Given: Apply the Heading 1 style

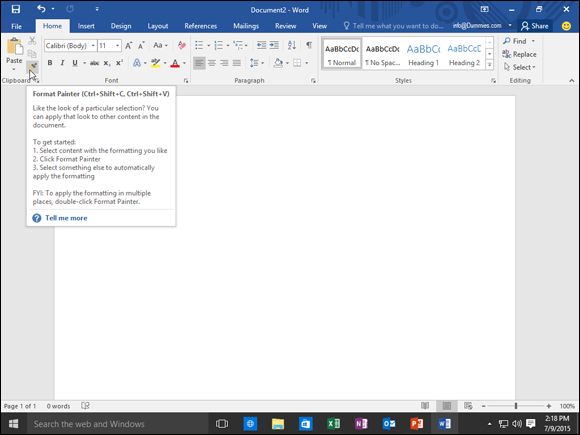Looking at the screenshot, I should coord(423,54).
